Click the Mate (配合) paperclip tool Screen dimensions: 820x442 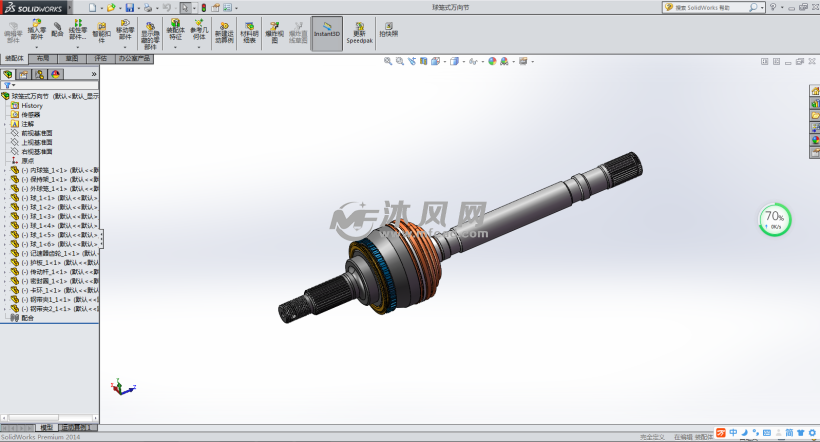[58, 29]
